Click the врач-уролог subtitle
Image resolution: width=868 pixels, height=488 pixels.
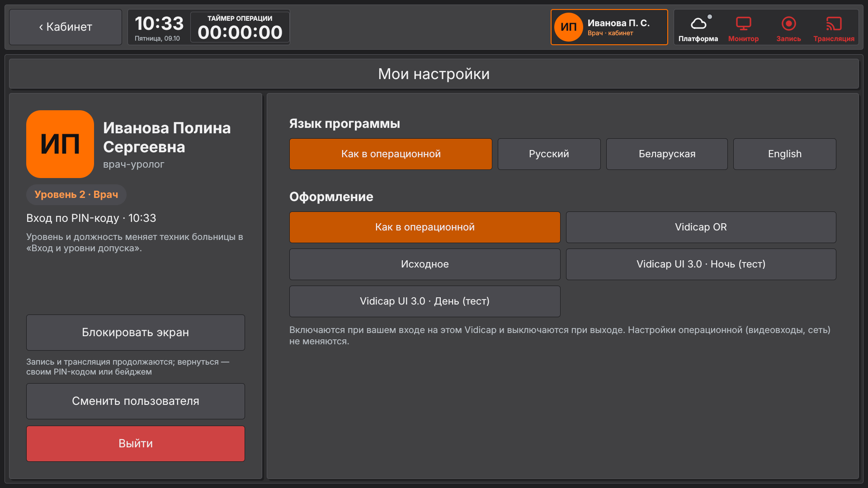point(133,164)
